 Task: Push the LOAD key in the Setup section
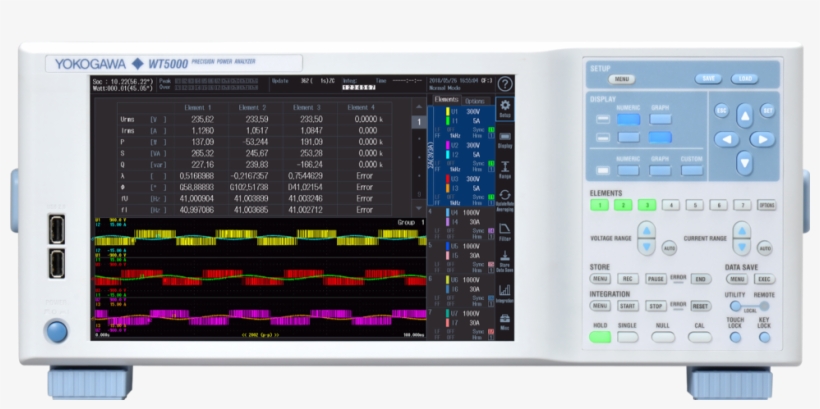(745, 78)
